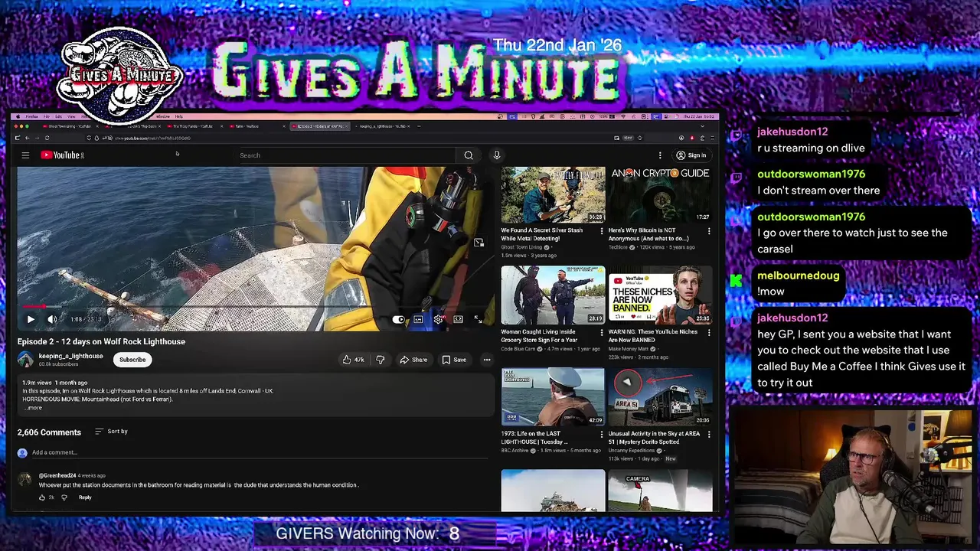
Task: Sign in to YouTube
Action: coord(691,155)
